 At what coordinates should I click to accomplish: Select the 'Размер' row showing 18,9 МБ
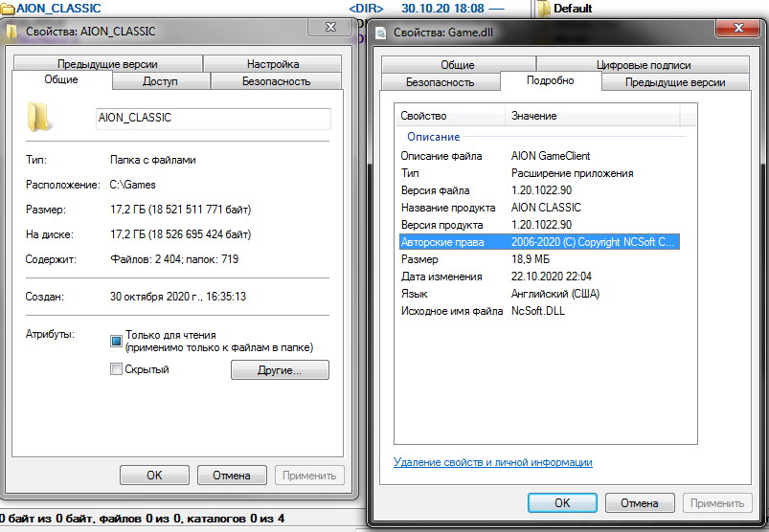(x=539, y=259)
